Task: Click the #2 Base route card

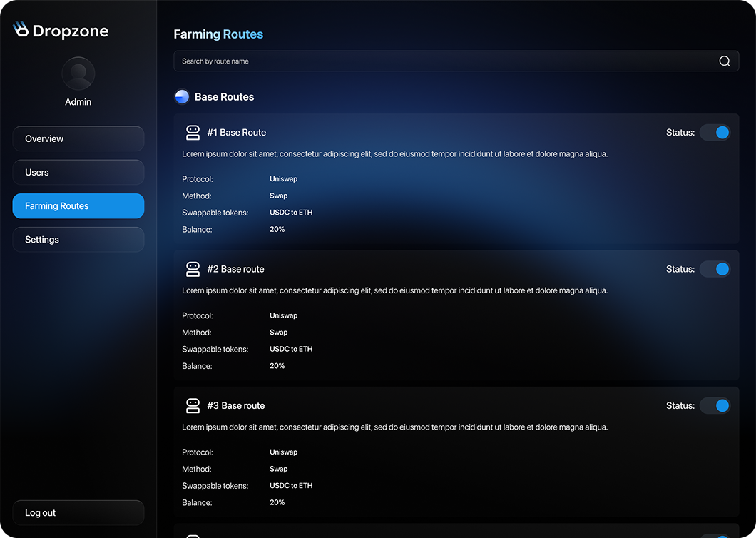Action: (456, 314)
